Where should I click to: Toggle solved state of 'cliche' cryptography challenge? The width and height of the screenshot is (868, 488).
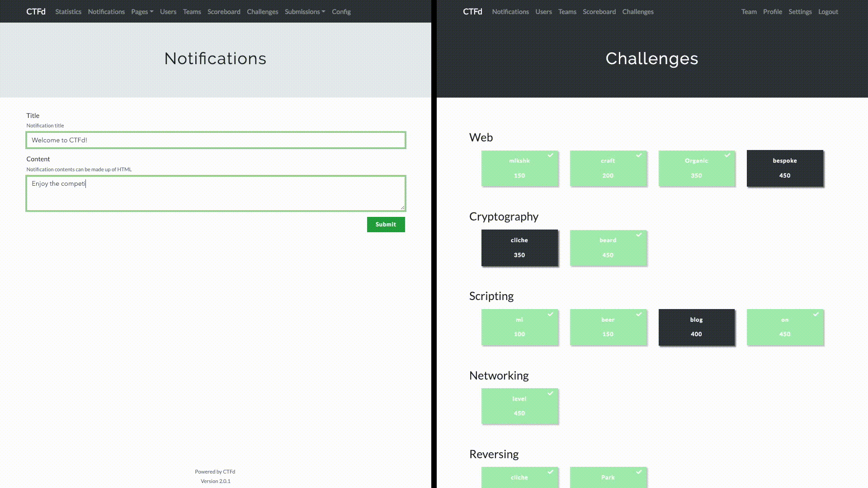pos(519,247)
